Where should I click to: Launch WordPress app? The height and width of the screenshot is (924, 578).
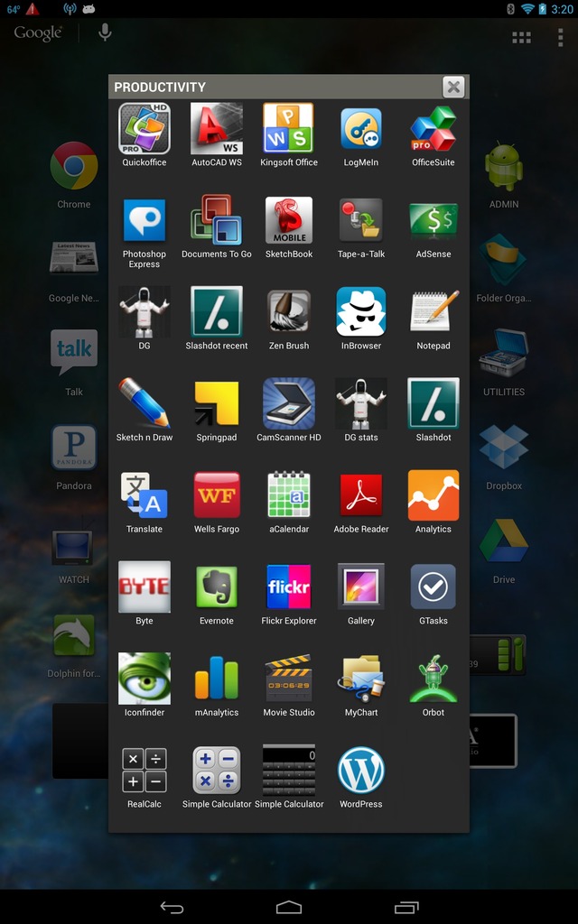click(361, 770)
